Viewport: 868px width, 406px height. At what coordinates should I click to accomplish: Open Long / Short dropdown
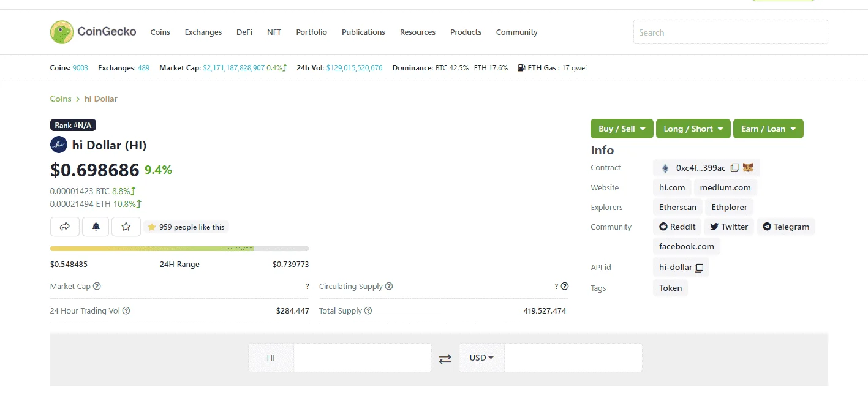pyautogui.click(x=693, y=129)
